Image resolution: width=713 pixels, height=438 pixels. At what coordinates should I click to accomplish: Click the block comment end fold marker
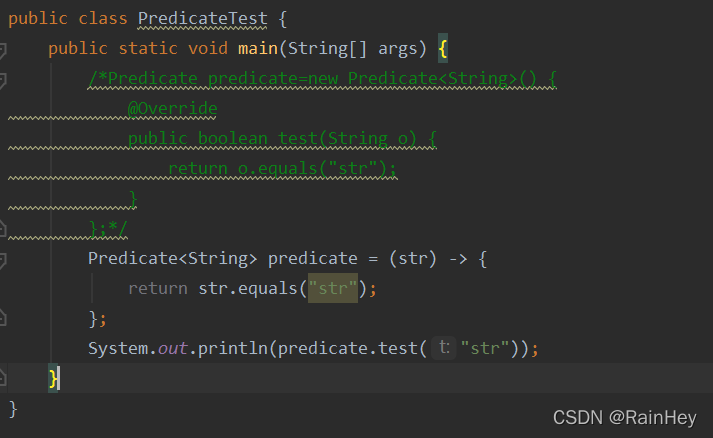[x=2, y=228]
